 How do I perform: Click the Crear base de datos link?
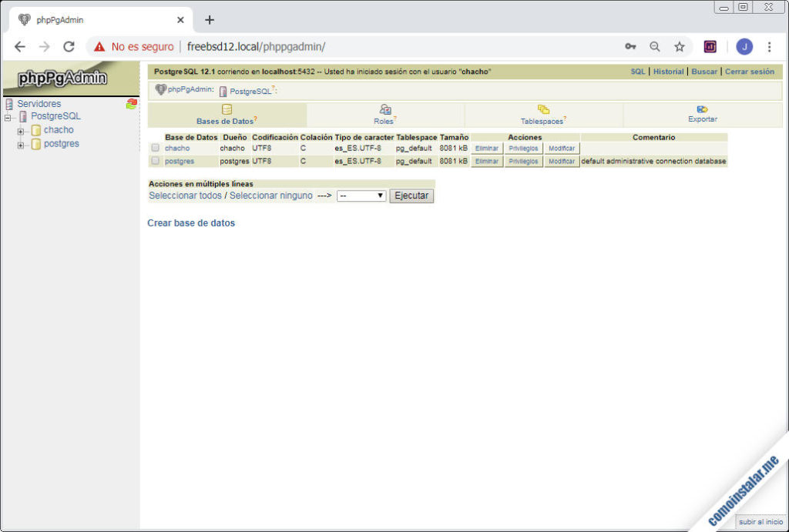(x=191, y=223)
